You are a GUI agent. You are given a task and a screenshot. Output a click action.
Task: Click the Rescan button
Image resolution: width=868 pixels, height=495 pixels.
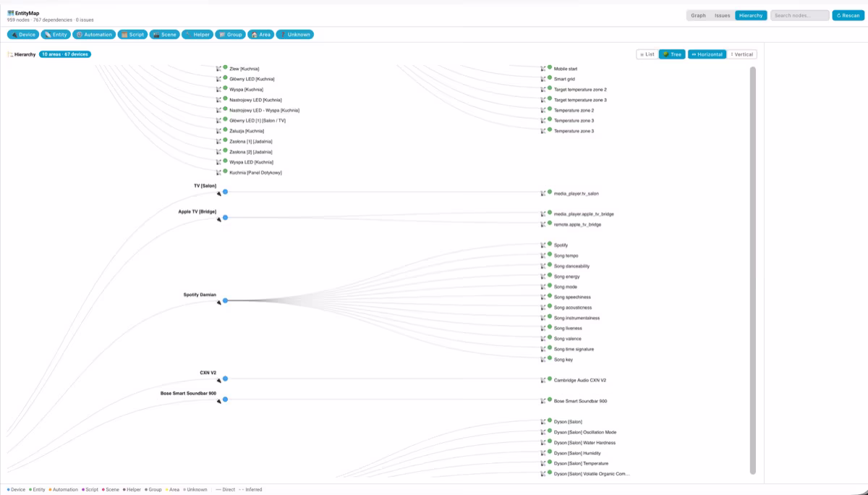pos(847,15)
